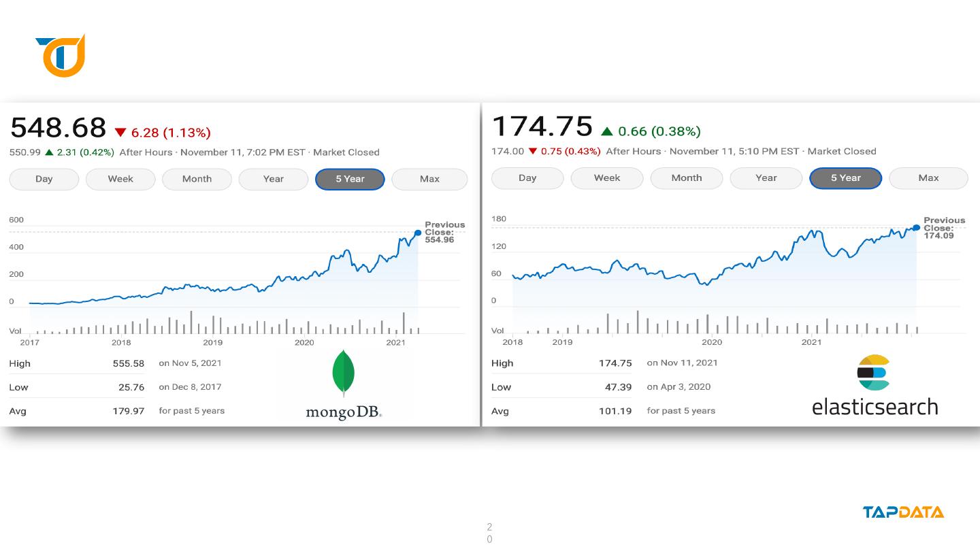980x551 pixels.
Task: Click the TAPDATA brand logo at bottom
Action: [903, 512]
